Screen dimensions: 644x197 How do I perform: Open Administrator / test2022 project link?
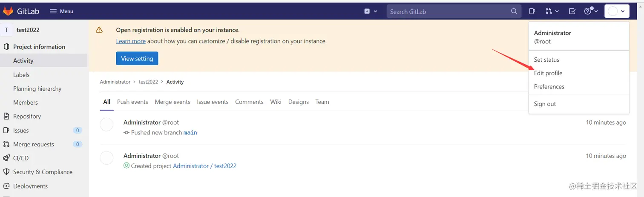click(204, 166)
